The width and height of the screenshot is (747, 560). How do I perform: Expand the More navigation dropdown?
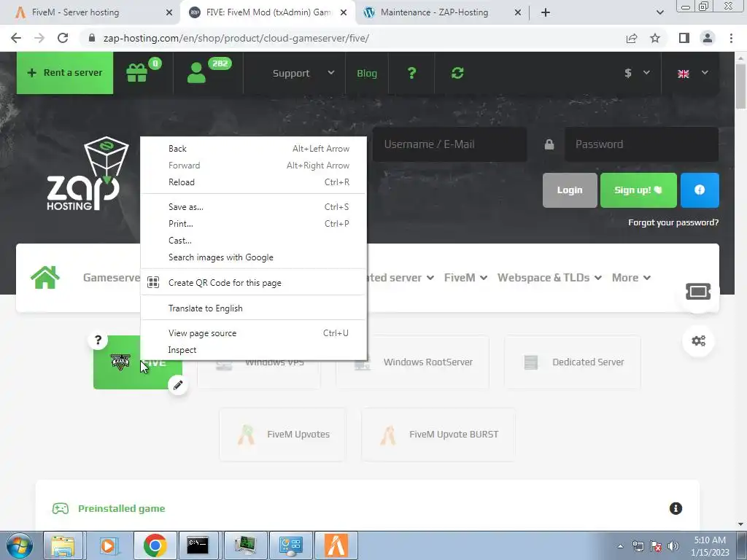point(631,278)
